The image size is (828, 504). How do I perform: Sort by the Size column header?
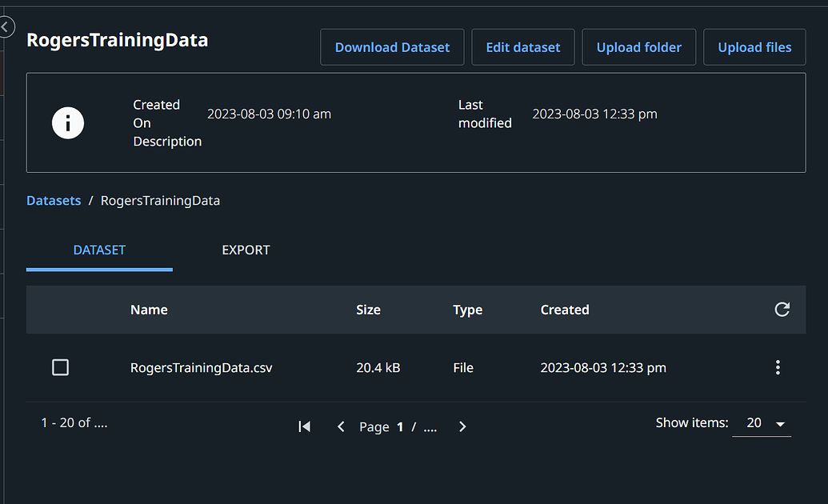tap(368, 310)
